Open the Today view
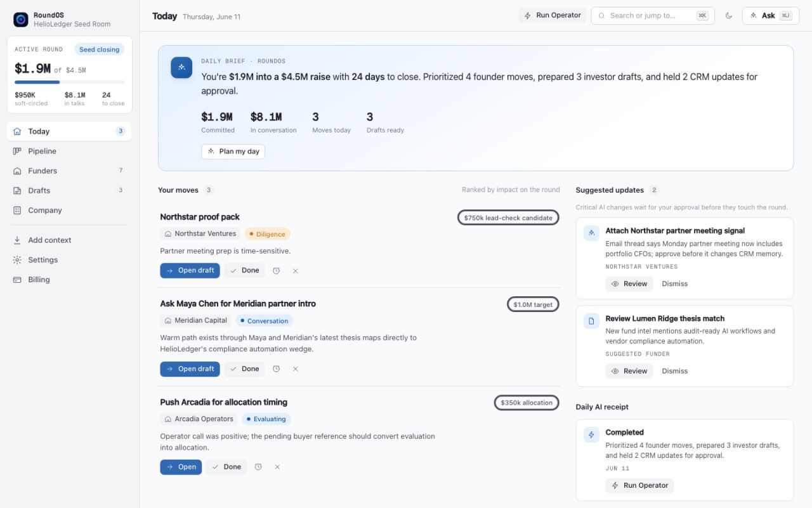Viewport: 812px width, 508px height. tap(69, 131)
